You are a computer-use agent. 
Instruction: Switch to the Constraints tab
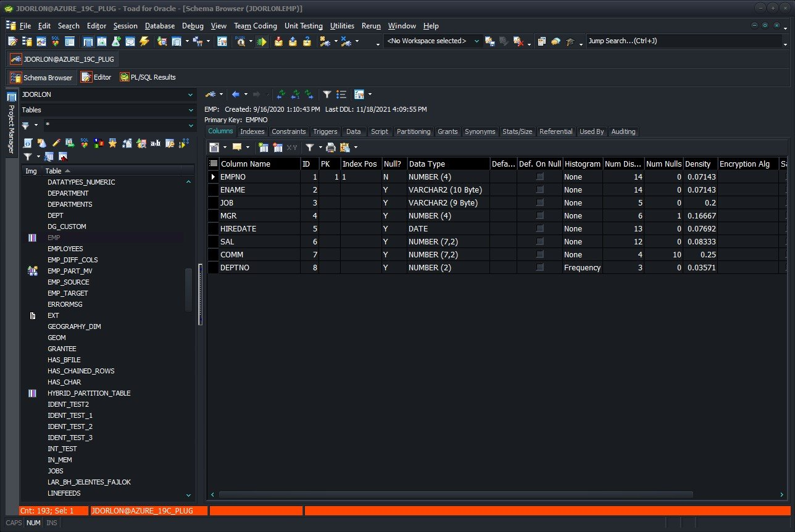[x=289, y=131]
